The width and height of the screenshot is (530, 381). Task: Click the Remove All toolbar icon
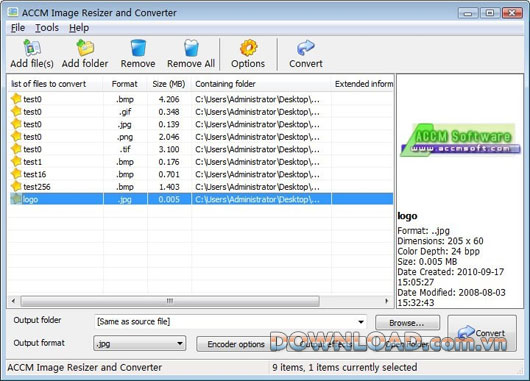point(191,48)
